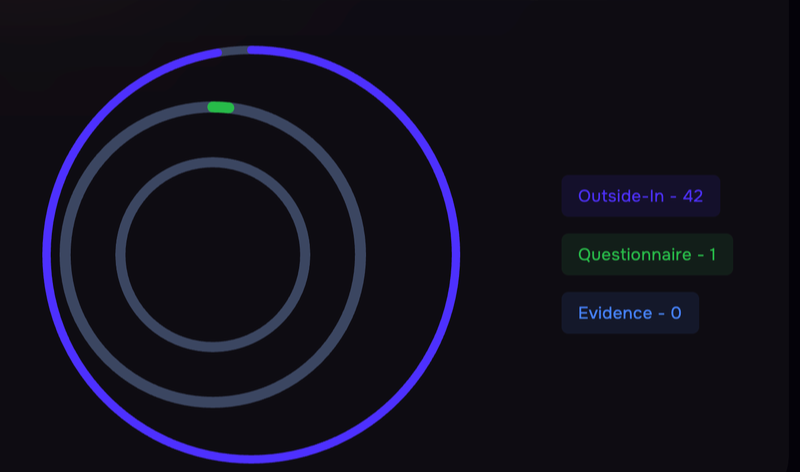Screen dimensions: 800x472
Task: Click the left edge of the innermost ring
Action: click(x=121, y=254)
